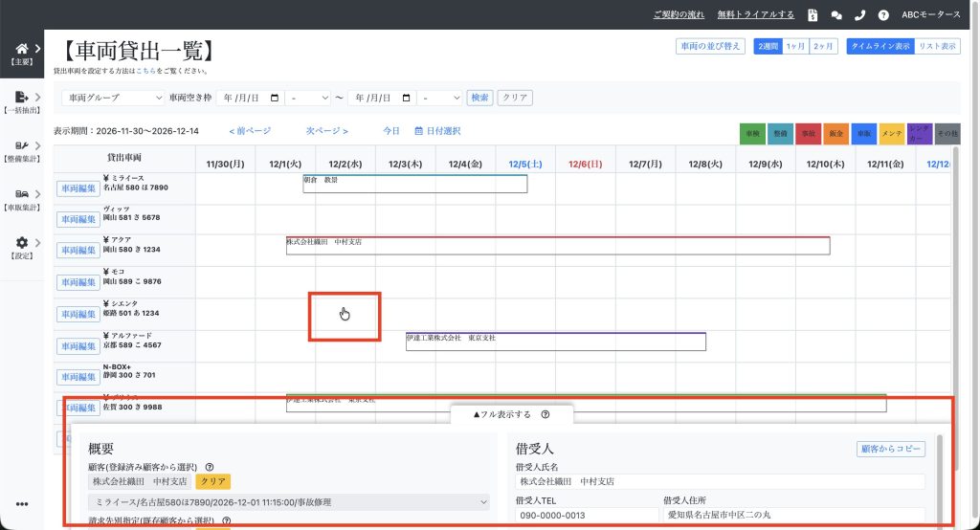Click the phone icon in top bar
980x530 pixels.
click(860, 15)
